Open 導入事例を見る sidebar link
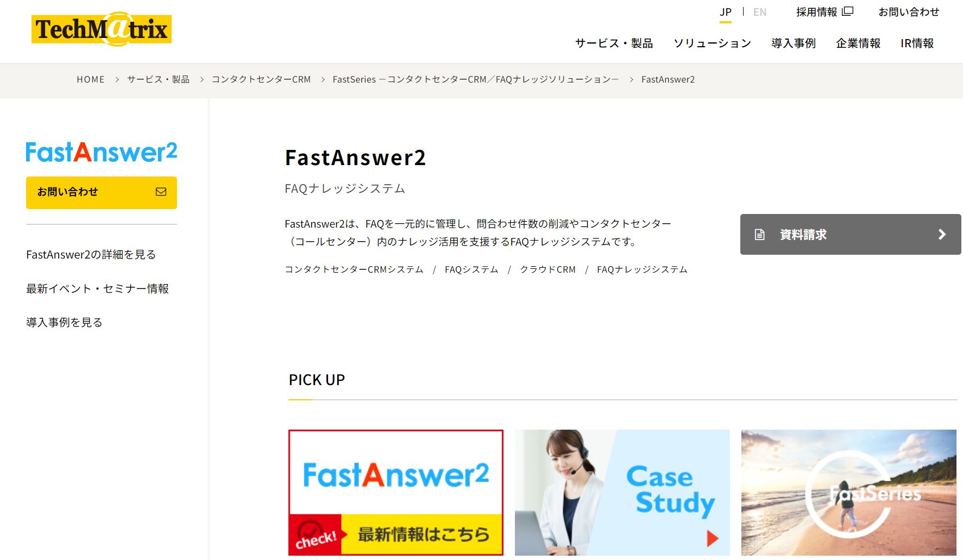This screenshot has height=560, width=963. coord(65,322)
